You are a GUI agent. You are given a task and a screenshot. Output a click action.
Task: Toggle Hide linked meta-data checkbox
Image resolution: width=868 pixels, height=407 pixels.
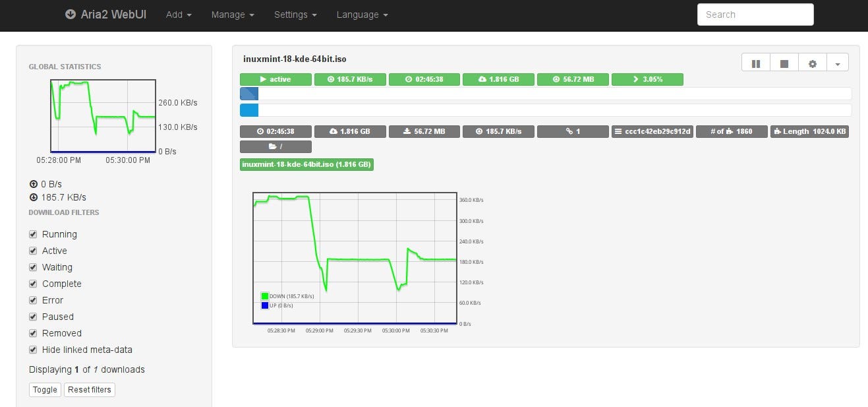point(33,350)
